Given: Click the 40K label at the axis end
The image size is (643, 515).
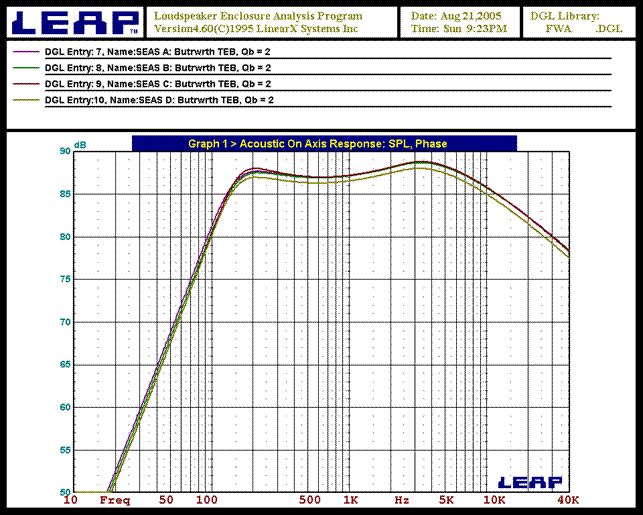Looking at the screenshot, I should tap(568, 499).
